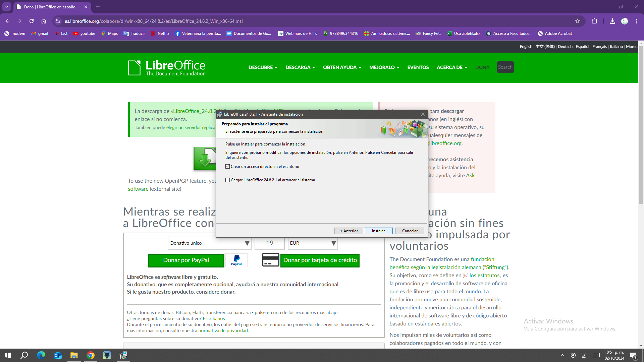Open the 'More...' languages link

[632, 47]
